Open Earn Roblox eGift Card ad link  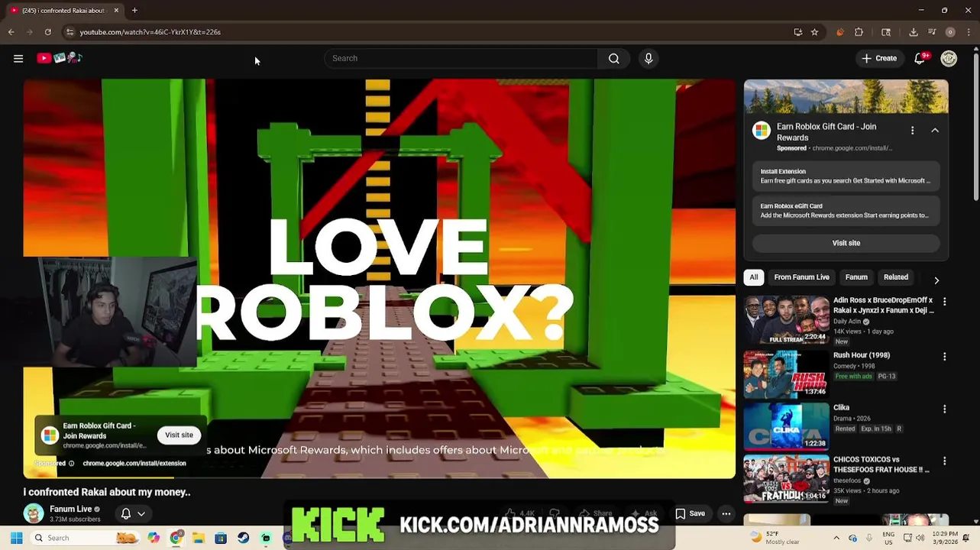coord(846,211)
